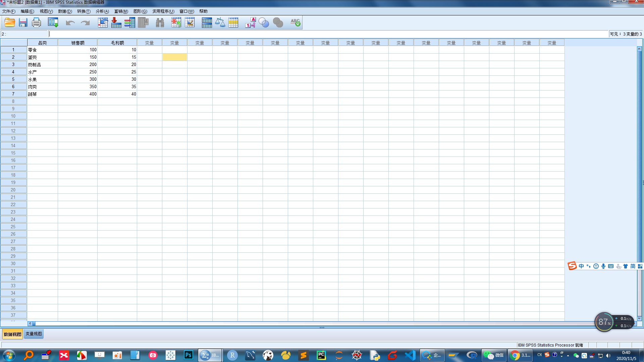This screenshot has height=362, width=644.
Task: Click the Use variable sets icon
Action: click(x=264, y=23)
